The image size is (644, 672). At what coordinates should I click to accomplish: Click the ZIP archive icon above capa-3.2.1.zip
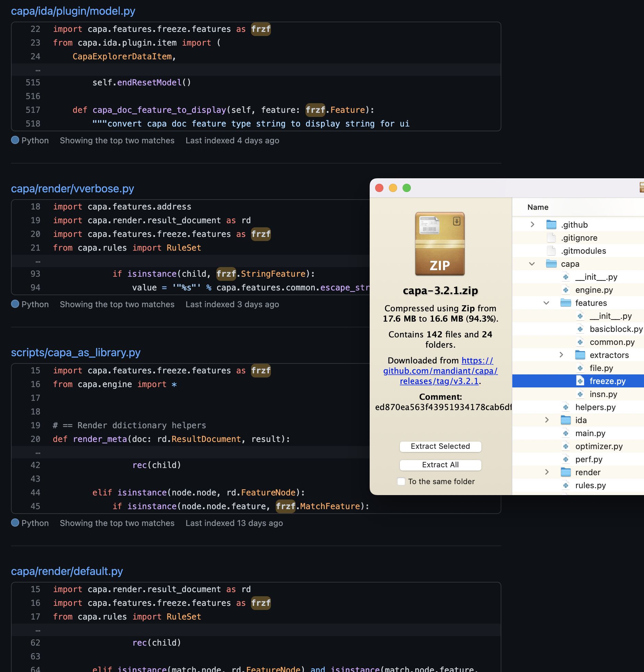pos(440,244)
